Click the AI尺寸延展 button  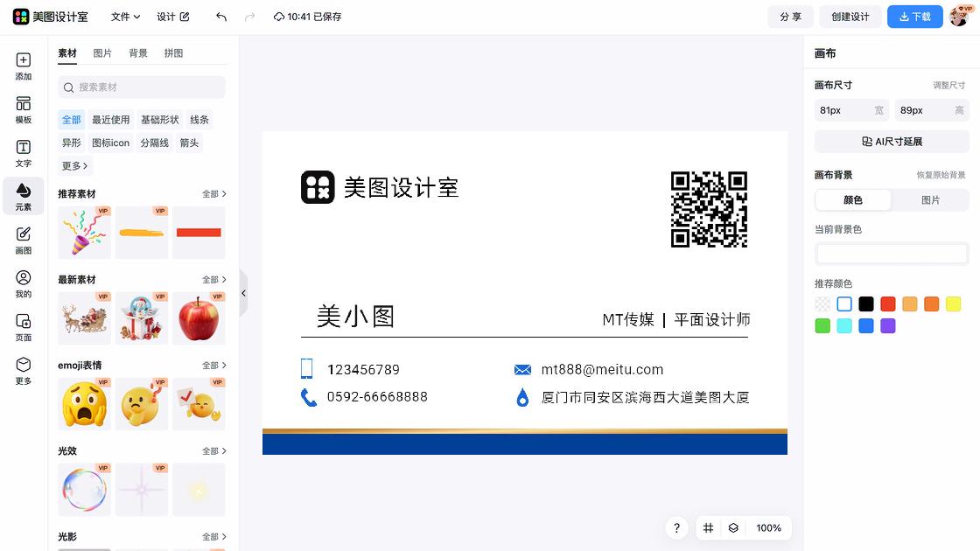point(892,142)
